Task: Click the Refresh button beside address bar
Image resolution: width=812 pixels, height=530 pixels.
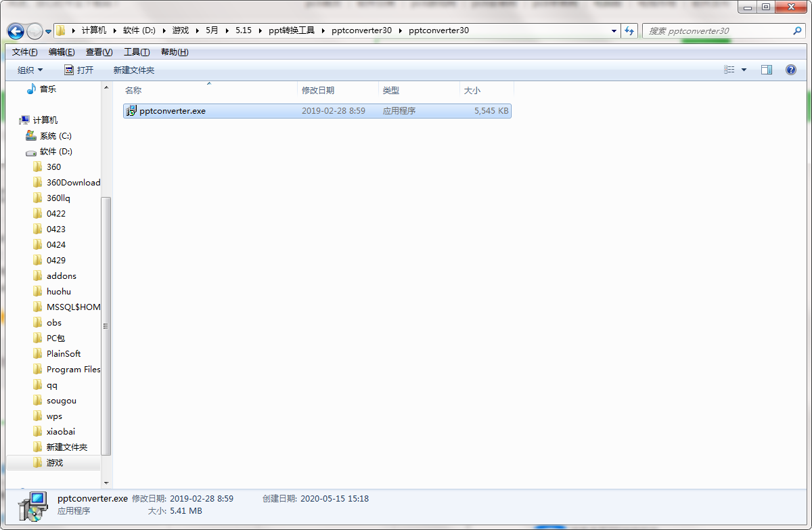Action: pos(630,30)
